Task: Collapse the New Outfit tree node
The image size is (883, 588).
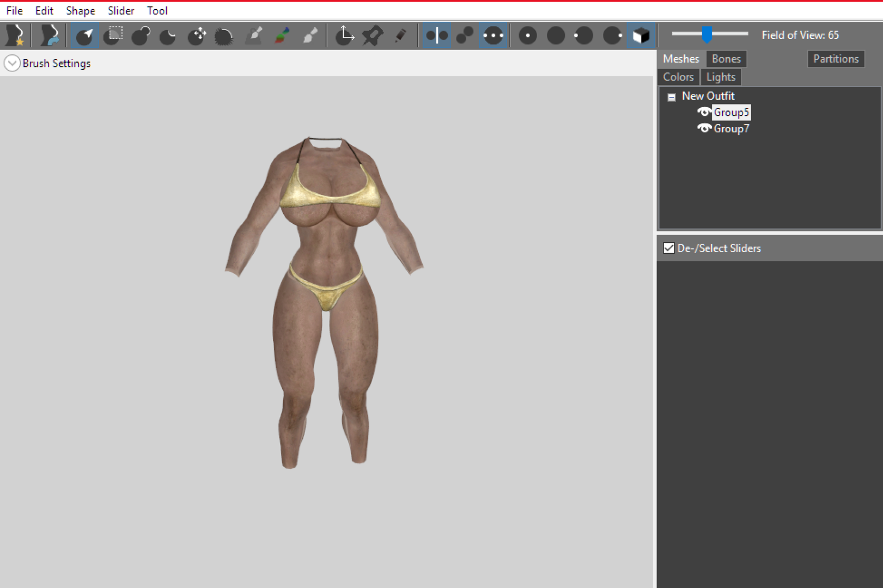Action: point(672,97)
